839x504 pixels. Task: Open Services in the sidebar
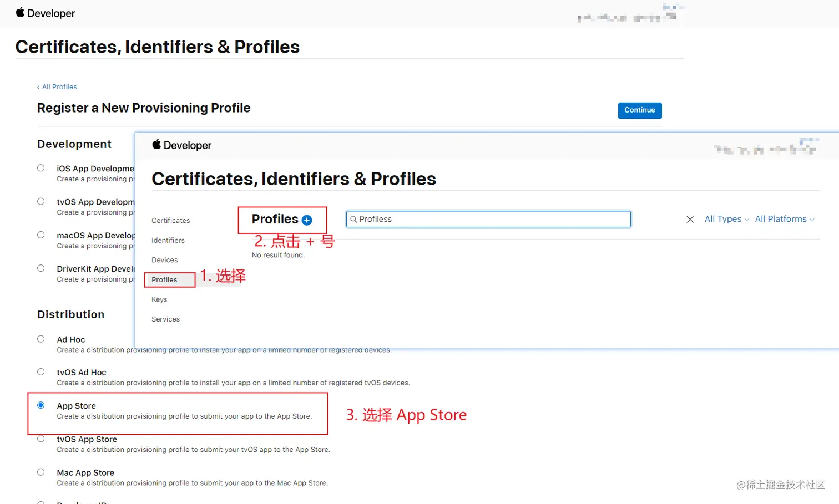click(x=166, y=319)
